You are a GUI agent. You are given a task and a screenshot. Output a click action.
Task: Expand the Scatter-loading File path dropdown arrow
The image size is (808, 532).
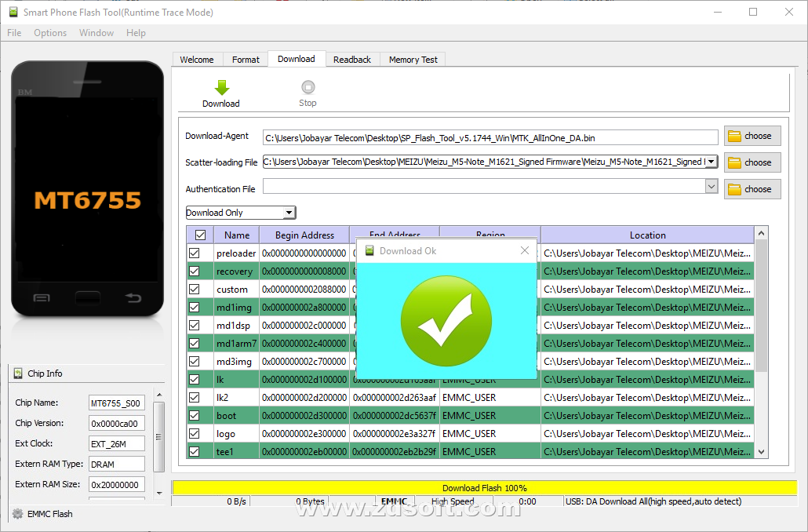[712, 162]
